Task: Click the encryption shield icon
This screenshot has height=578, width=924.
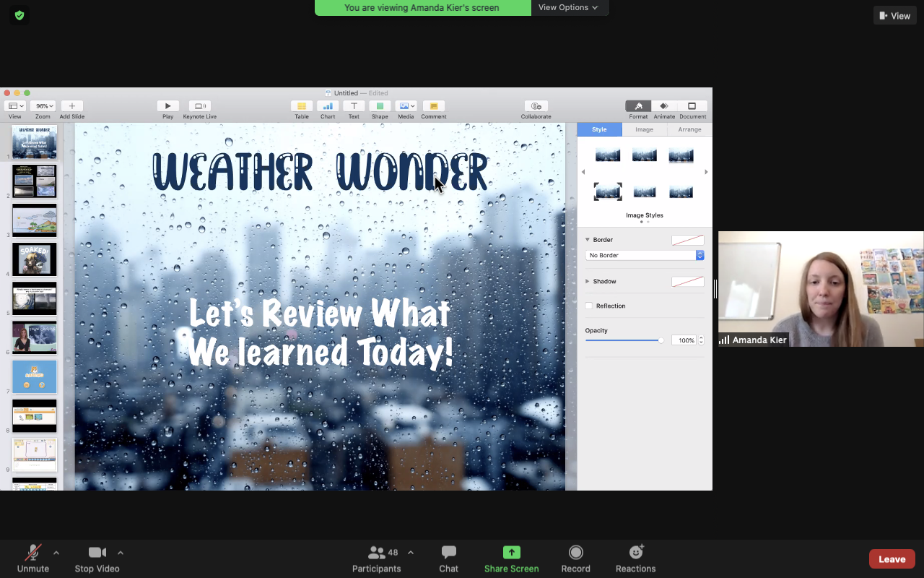Action: click(19, 15)
